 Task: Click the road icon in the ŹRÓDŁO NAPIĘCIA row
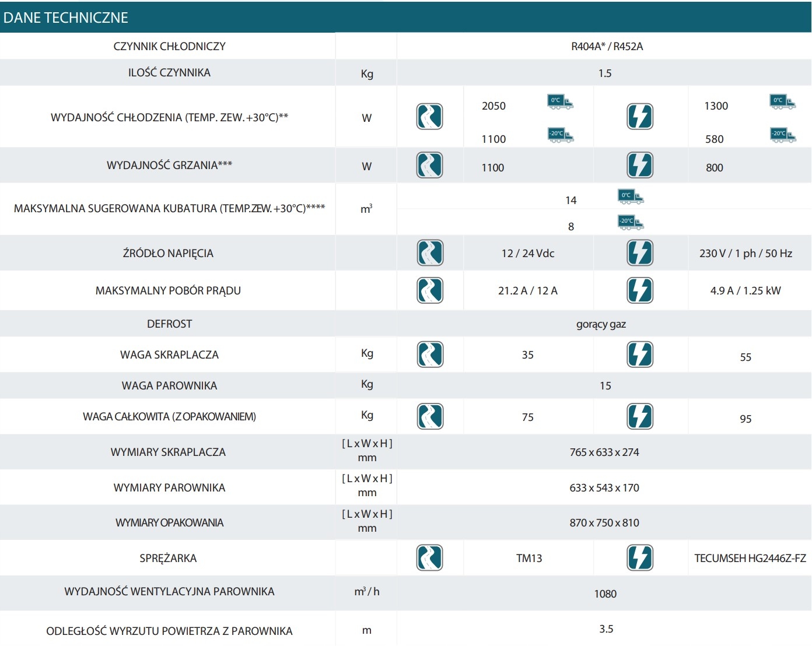[x=430, y=253]
